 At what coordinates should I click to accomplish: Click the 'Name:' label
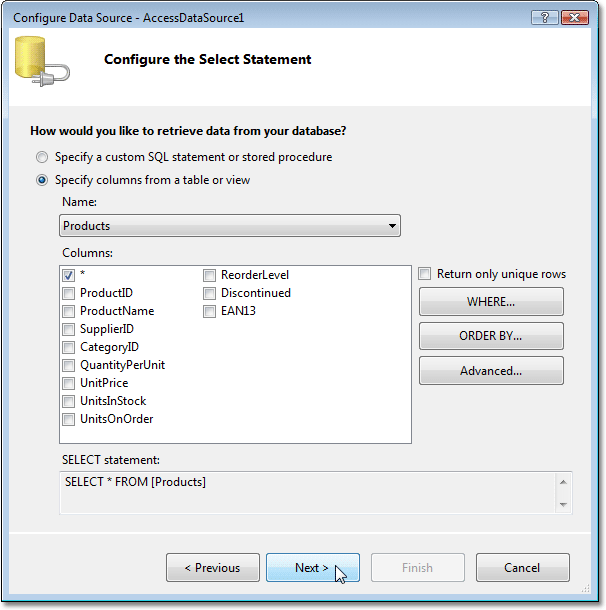point(79,202)
